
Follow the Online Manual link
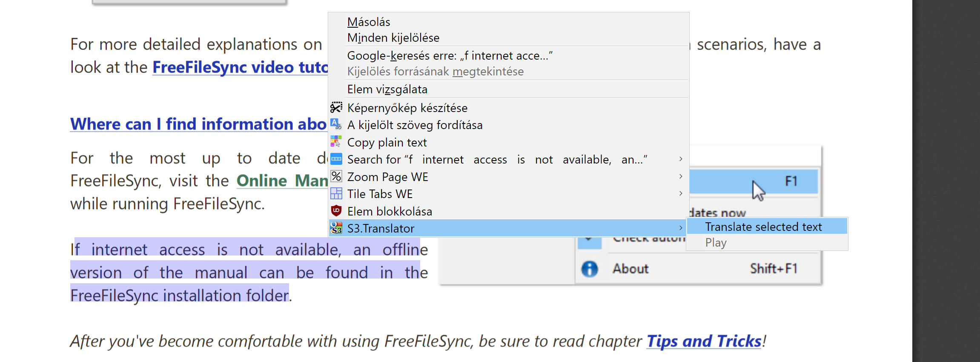pyautogui.click(x=282, y=181)
